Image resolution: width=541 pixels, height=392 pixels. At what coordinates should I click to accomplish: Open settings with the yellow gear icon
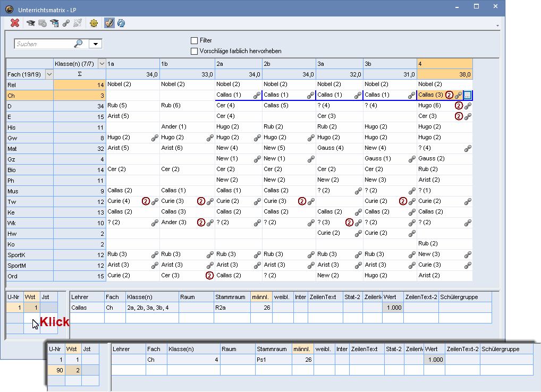coord(94,23)
